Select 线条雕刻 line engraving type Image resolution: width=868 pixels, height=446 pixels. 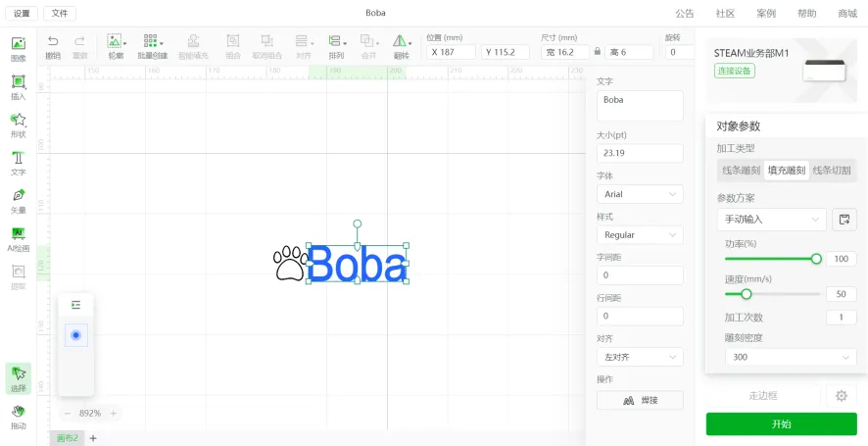(x=742, y=171)
